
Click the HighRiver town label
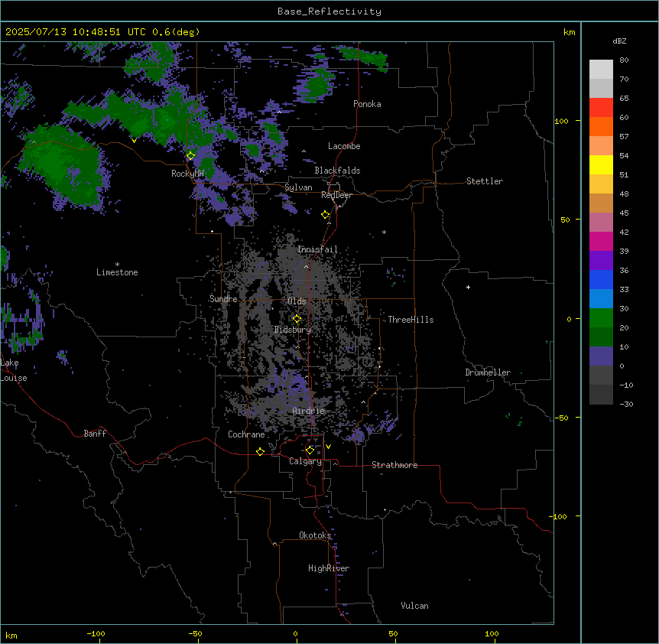pyautogui.click(x=329, y=568)
